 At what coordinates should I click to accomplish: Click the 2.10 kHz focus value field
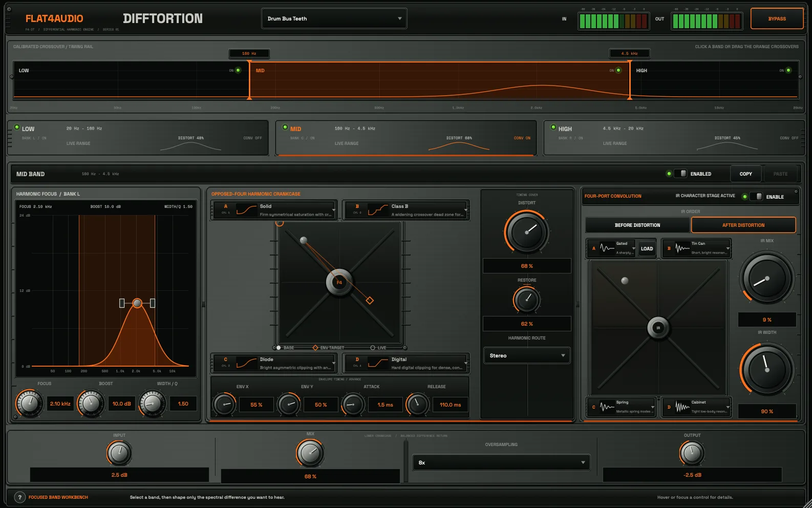click(60, 404)
